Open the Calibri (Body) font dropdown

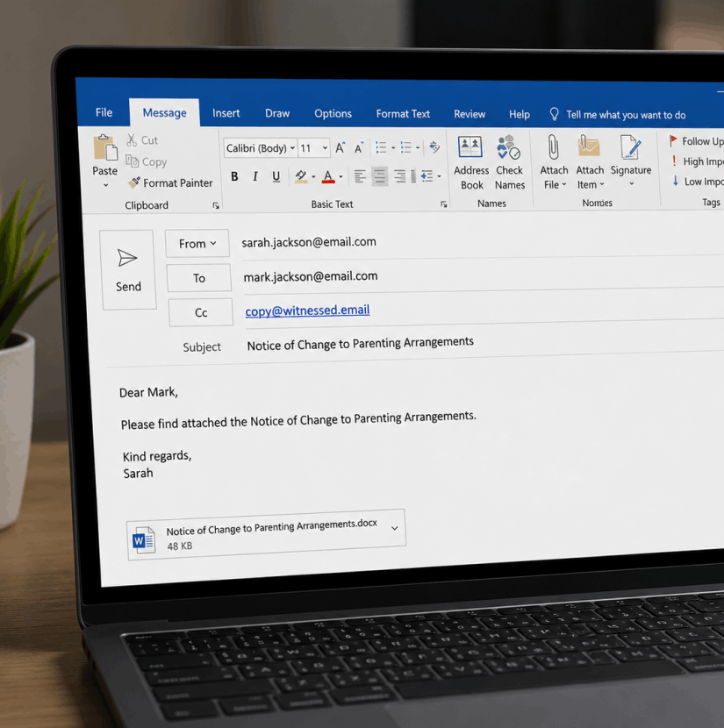[x=260, y=148]
